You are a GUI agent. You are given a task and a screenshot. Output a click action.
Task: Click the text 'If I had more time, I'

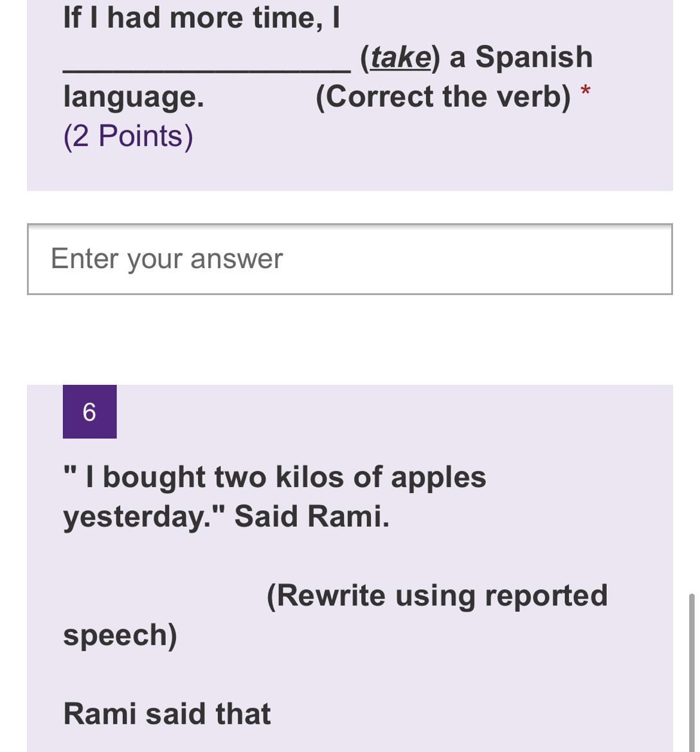click(201, 18)
